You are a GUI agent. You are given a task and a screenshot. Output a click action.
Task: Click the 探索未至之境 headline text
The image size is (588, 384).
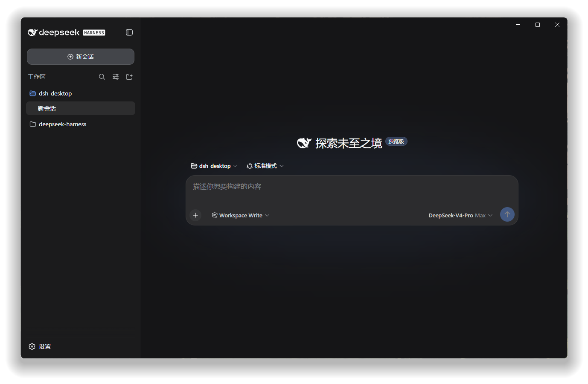coord(349,143)
